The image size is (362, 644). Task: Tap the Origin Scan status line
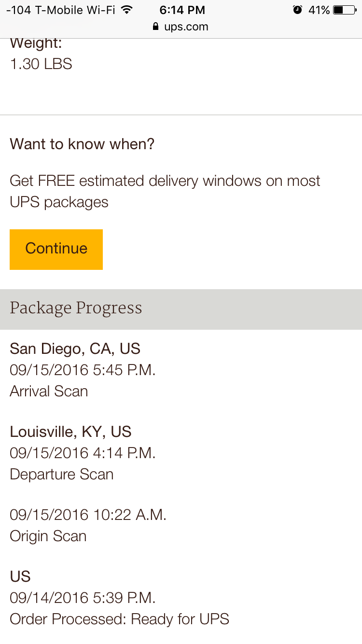point(48,536)
